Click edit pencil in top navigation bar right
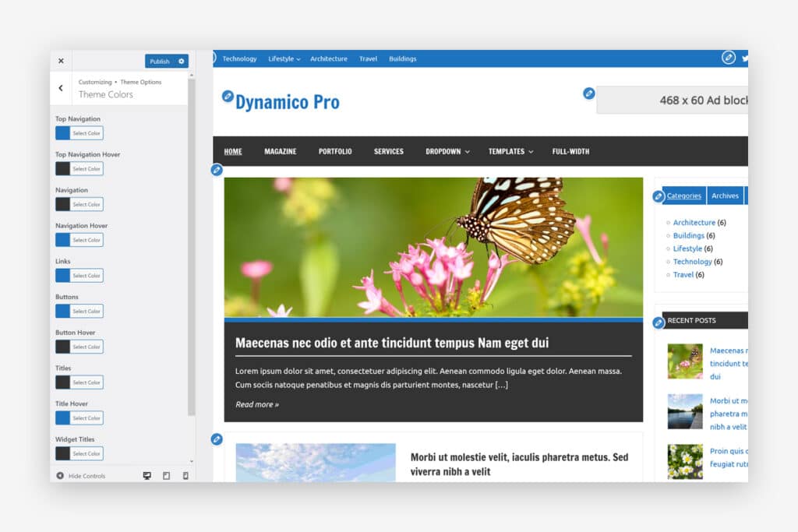Viewport: 798px width, 532px height. click(729, 58)
